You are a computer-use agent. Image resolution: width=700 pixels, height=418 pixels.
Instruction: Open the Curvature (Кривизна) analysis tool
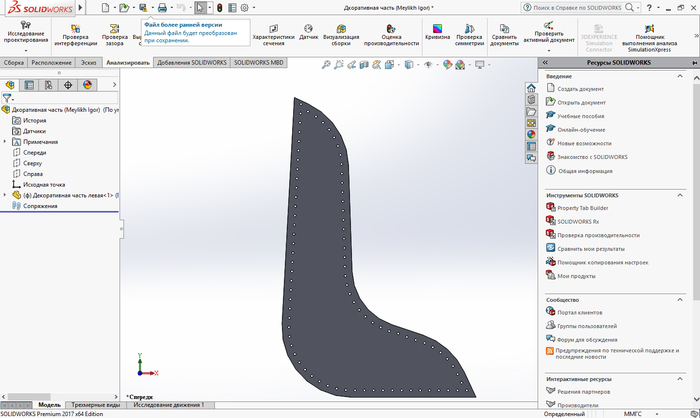(436, 34)
